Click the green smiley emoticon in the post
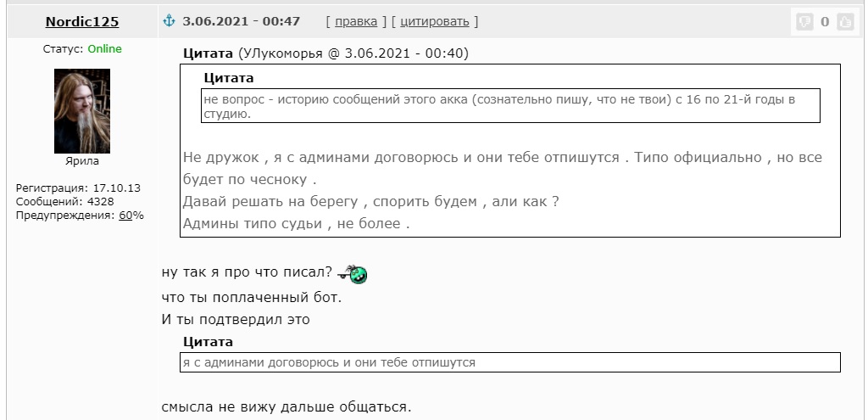Image resolution: width=868 pixels, height=420 pixels. (x=353, y=274)
